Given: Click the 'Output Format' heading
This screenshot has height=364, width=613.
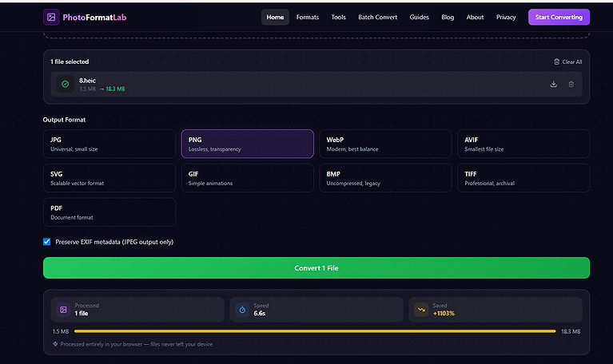Looking at the screenshot, I should coord(64,120).
